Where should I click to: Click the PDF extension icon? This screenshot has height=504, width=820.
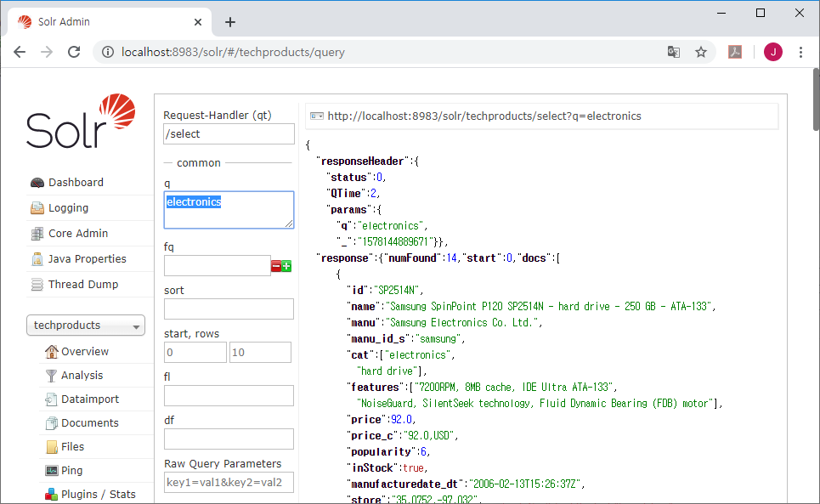point(735,52)
